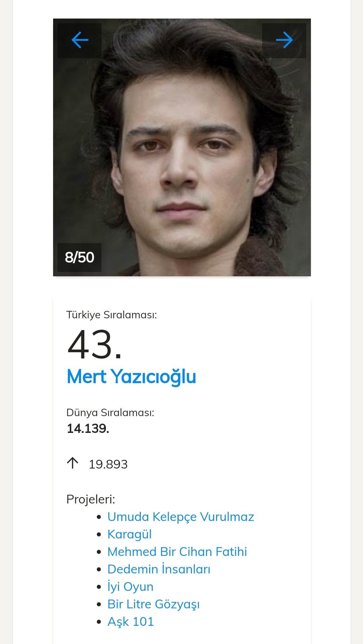
Task: Click the Dünya Sıralaması label
Action: 110,413
